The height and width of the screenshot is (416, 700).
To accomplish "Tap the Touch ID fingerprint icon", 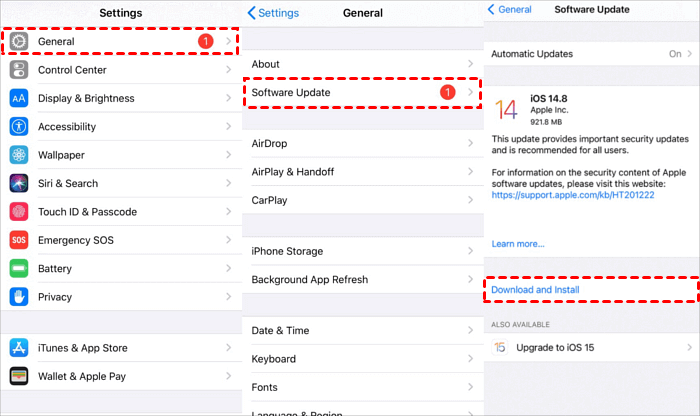I will [x=19, y=212].
